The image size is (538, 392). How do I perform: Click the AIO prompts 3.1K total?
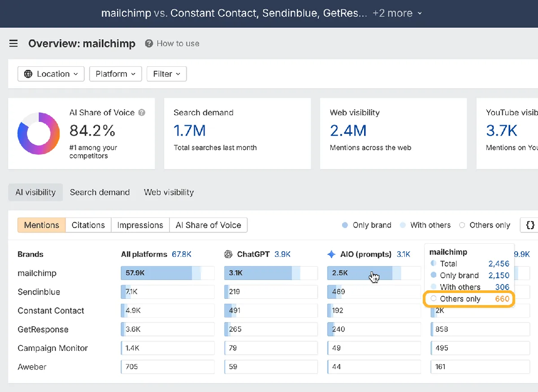[x=403, y=254]
